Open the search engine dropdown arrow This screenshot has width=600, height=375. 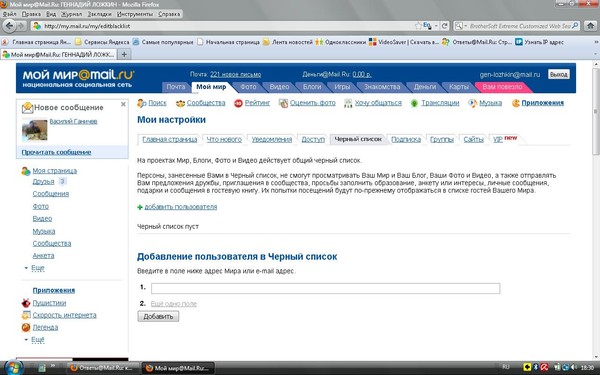coord(466,26)
